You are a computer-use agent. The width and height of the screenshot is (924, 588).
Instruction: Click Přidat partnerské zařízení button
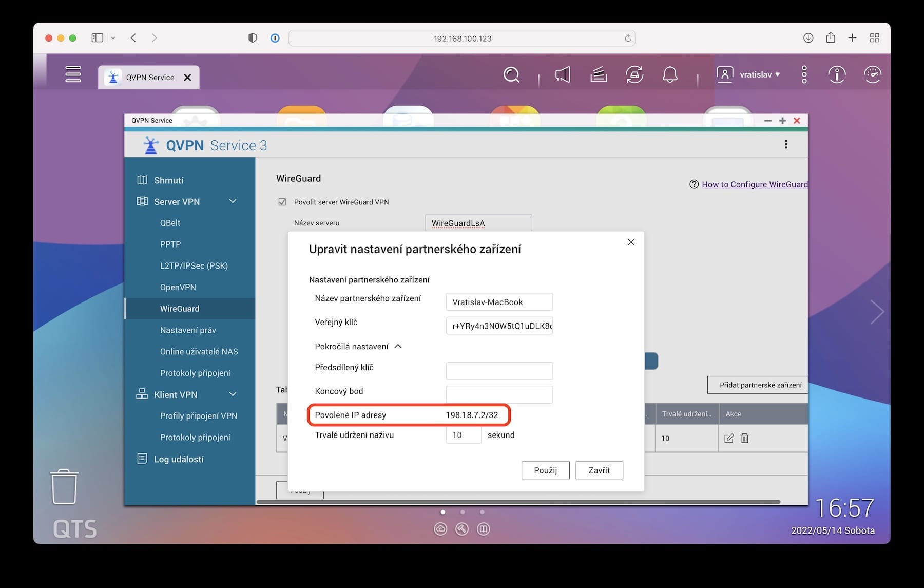[x=758, y=385]
